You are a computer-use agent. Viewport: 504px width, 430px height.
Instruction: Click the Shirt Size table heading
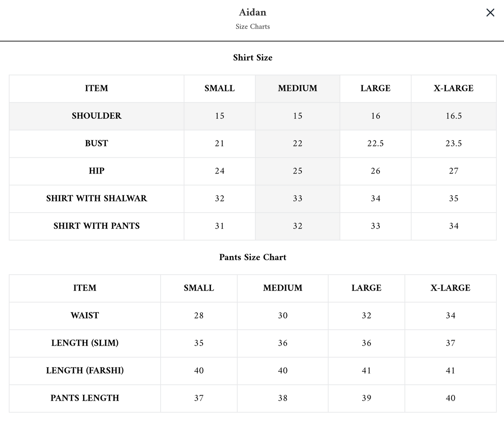253,57
